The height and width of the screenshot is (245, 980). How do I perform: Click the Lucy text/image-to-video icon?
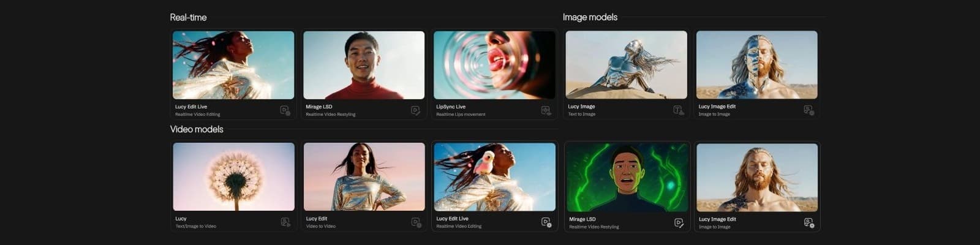pyautogui.click(x=285, y=222)
